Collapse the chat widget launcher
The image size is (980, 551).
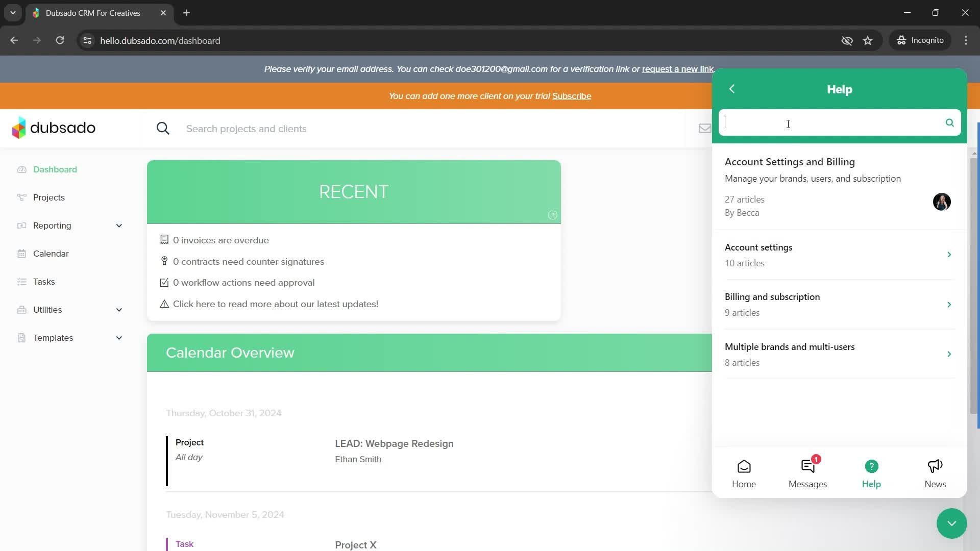point(951,523)
